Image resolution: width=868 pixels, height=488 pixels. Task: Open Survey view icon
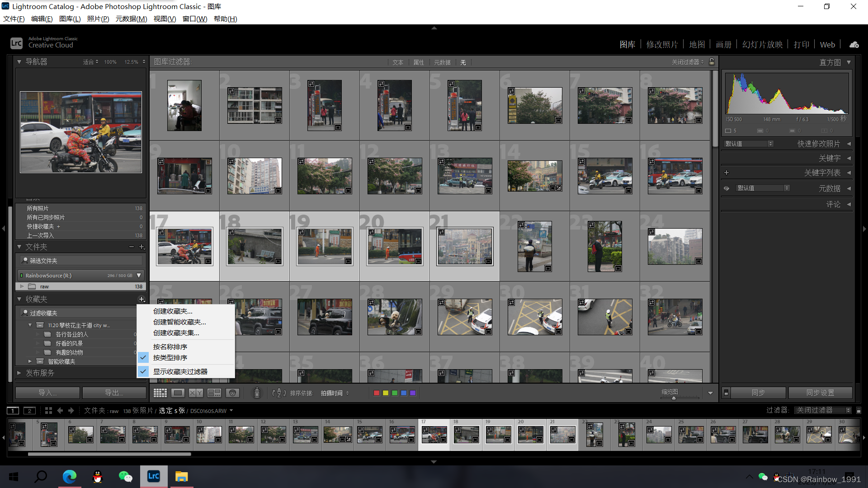[214, 393]
